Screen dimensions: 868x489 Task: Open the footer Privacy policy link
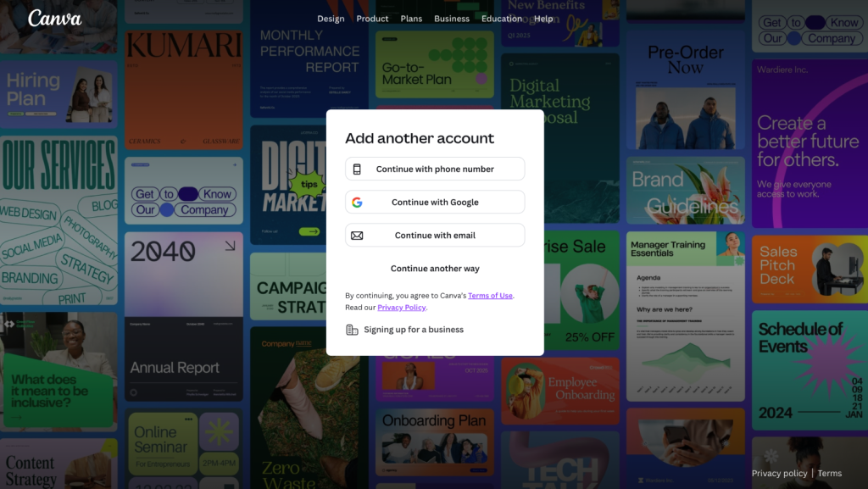(x=780, y=473)
